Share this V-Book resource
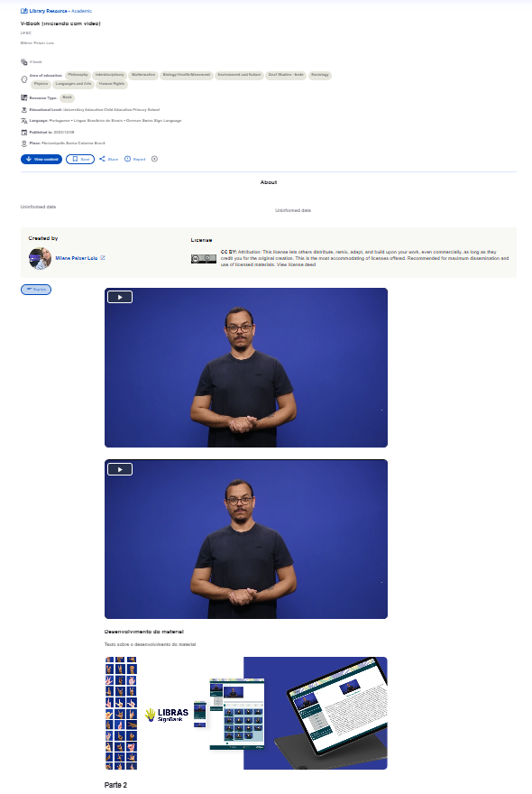 click(x=108, y=159)
